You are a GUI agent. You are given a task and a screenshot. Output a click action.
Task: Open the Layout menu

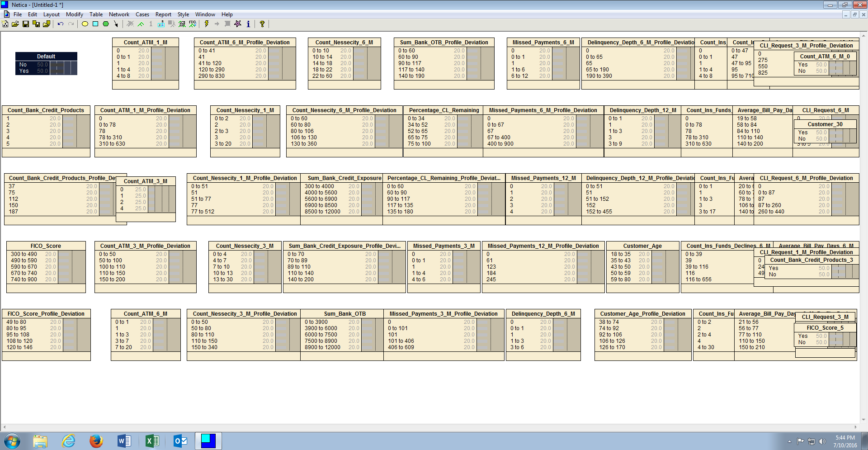(52, 14)
